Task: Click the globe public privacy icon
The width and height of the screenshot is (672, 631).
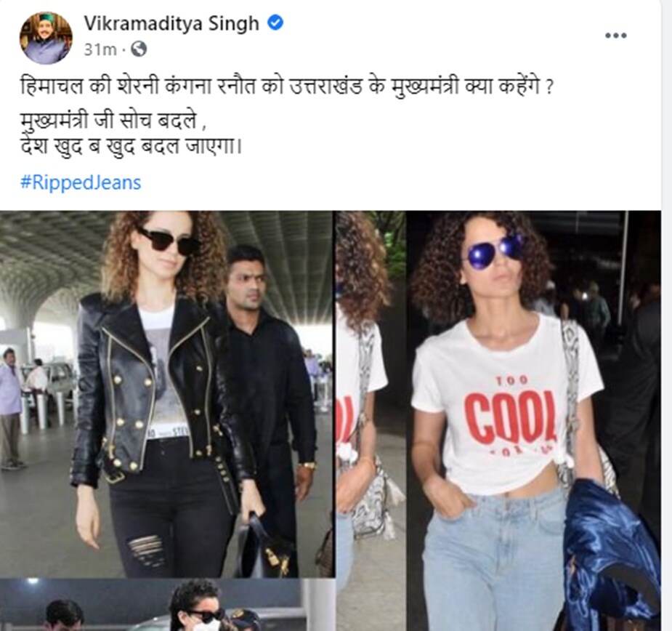Action: [139, 49]
